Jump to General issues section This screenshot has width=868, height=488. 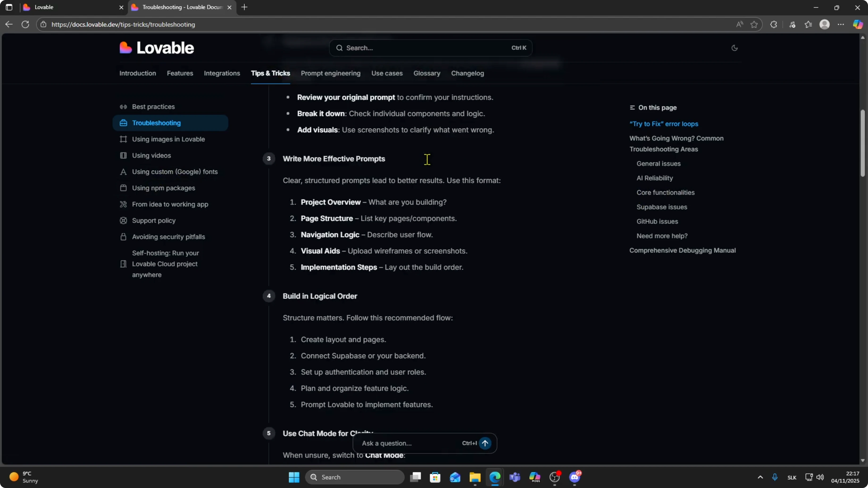[658, 163]
